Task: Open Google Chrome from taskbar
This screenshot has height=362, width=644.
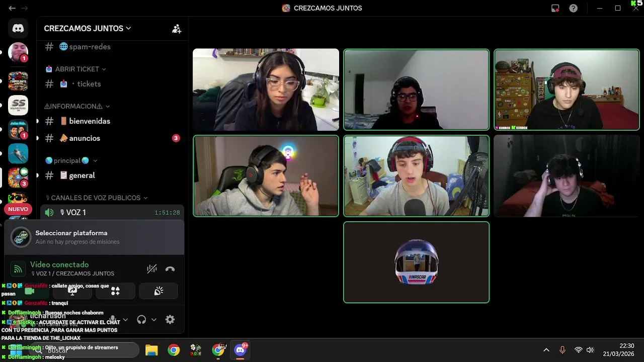Action: (174, 350)
